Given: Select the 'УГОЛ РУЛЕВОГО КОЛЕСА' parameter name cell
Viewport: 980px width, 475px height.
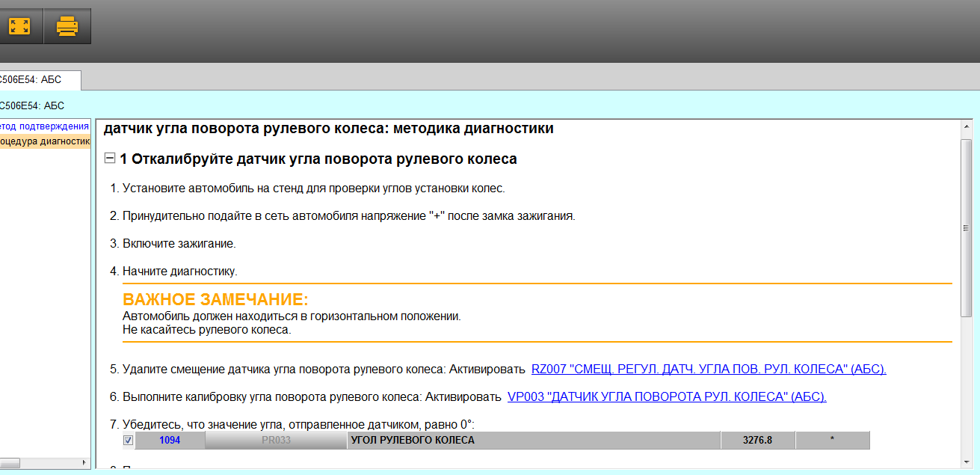Looking at the screenshot, I should 533,441.
